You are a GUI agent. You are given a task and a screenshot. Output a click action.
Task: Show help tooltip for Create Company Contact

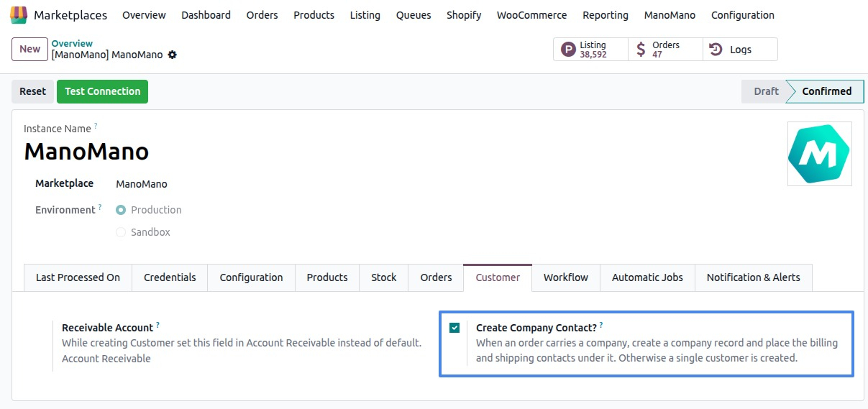pyautogui.click(x=601, y=325)
